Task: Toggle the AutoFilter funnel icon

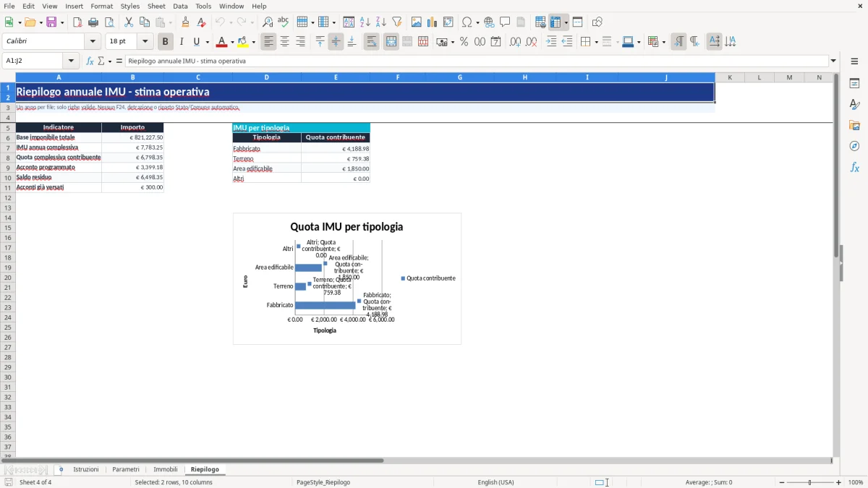Action: pos(397,22)
